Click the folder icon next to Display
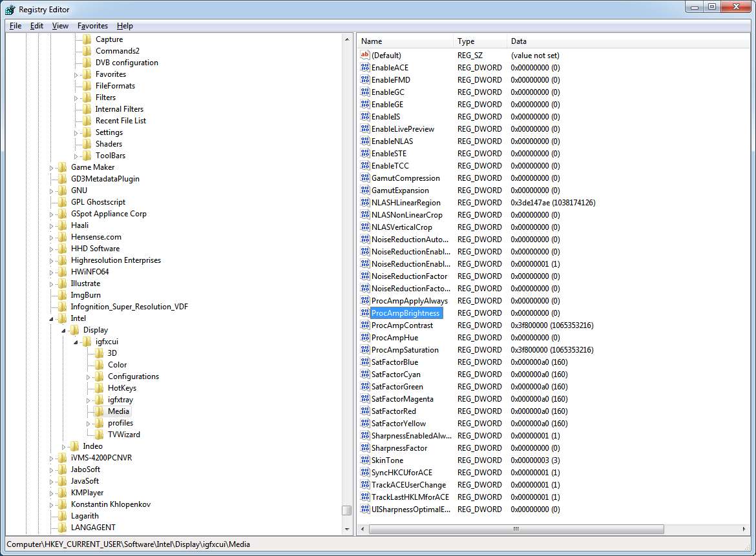Image resolution: width=756 pixels, height=556 pixels. coord(75,330)
